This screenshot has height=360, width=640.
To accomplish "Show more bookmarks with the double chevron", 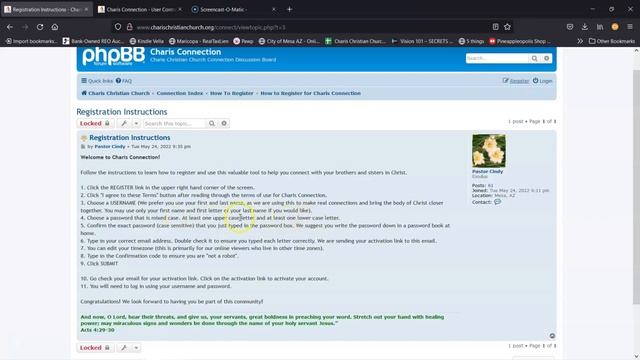I will pyautogui.click(x=580, y=41).
